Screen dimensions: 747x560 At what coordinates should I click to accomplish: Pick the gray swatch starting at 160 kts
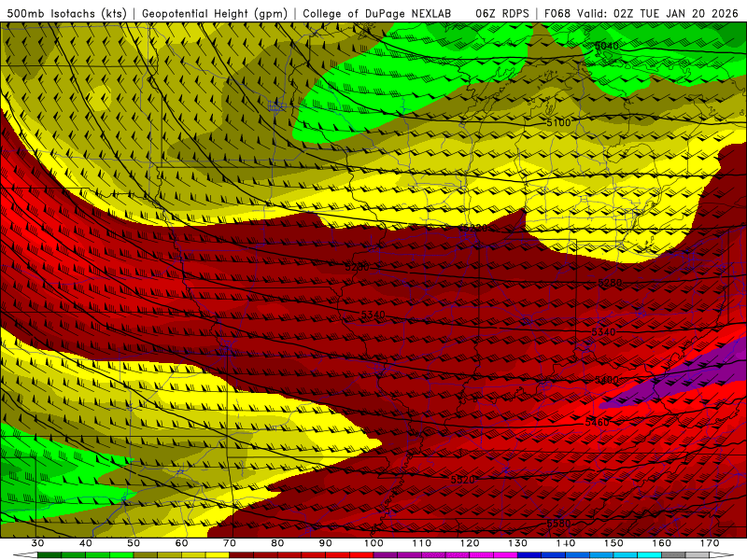point(673,555)
